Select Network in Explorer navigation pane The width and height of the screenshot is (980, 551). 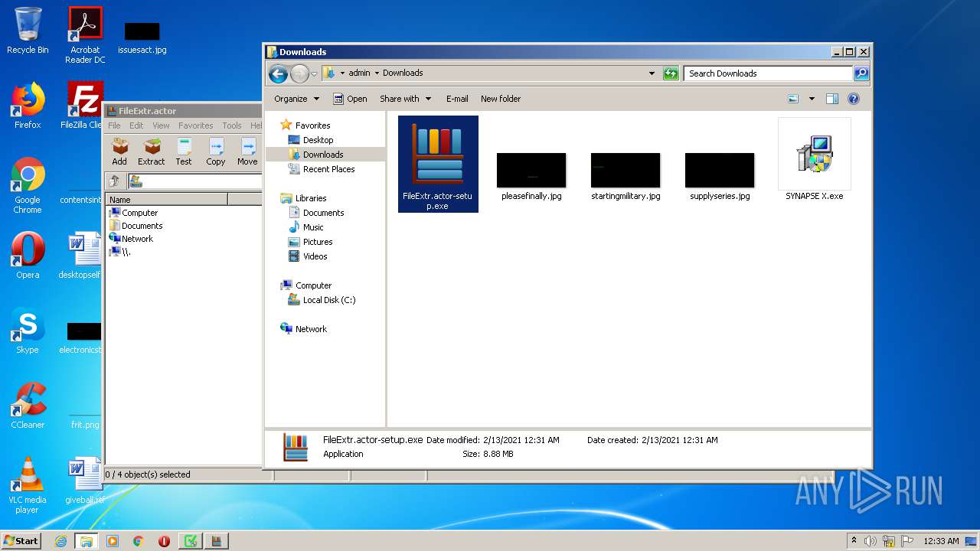[x=311, y=329]
